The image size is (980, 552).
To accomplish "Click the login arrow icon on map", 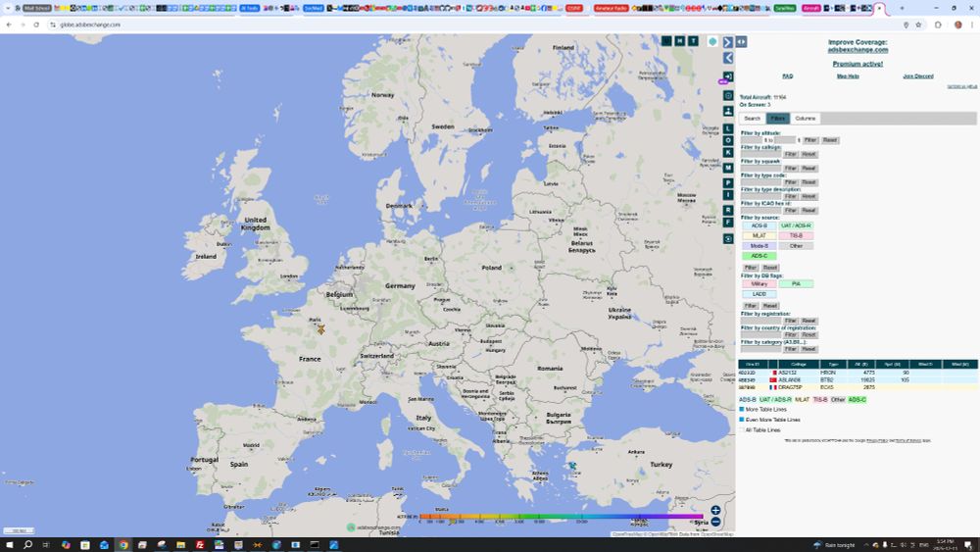I will click(x=728, y=76).
